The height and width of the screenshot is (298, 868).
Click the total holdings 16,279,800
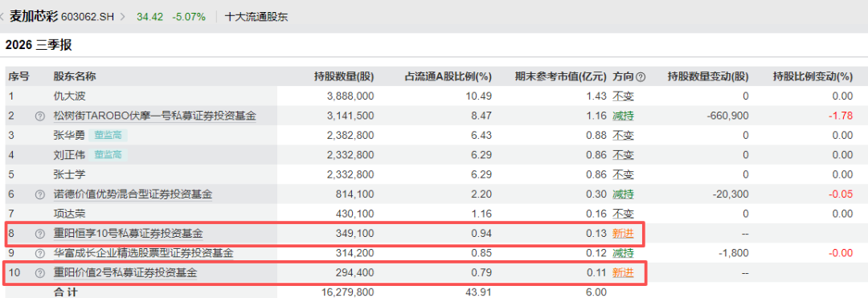pyautogui.click(x=348, y=292)
